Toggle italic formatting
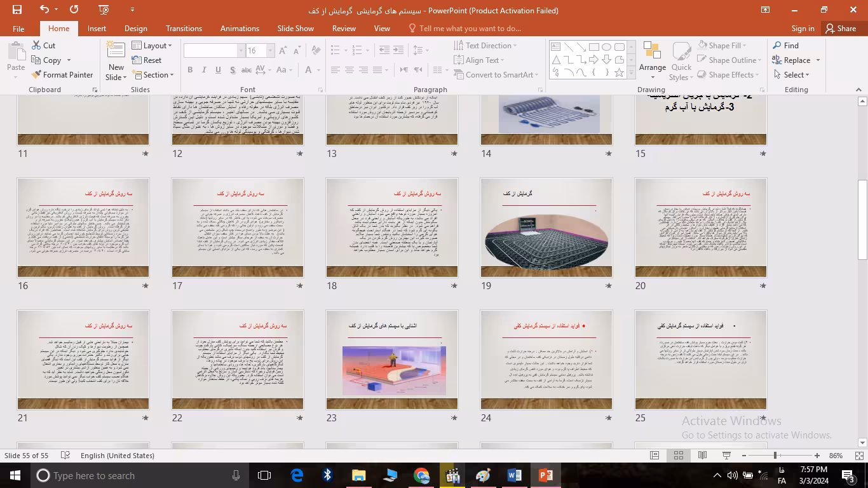Screen dimensions: 868x488 click(x=204, y=70)
